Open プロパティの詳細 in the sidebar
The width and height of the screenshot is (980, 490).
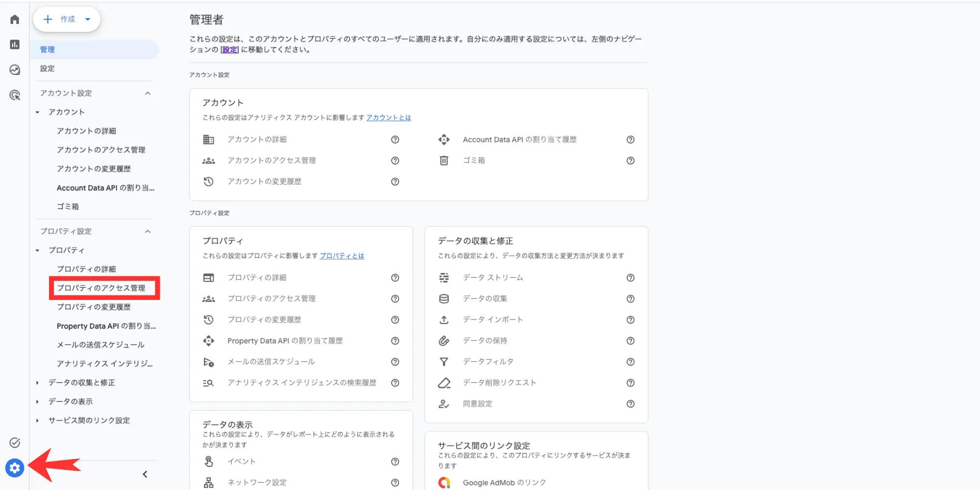pos(86,269)
